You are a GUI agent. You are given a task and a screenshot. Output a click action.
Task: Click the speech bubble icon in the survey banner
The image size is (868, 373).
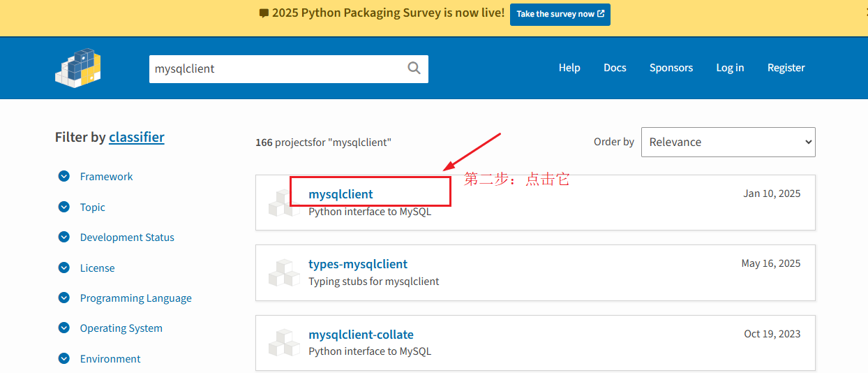[x=263, y=13]
